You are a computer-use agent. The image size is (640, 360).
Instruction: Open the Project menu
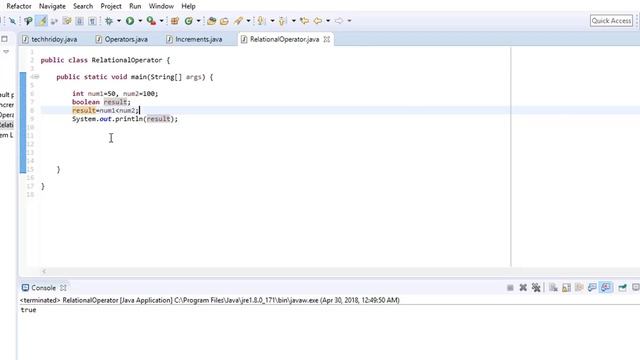pyautogui.click(x=111, y=7)
